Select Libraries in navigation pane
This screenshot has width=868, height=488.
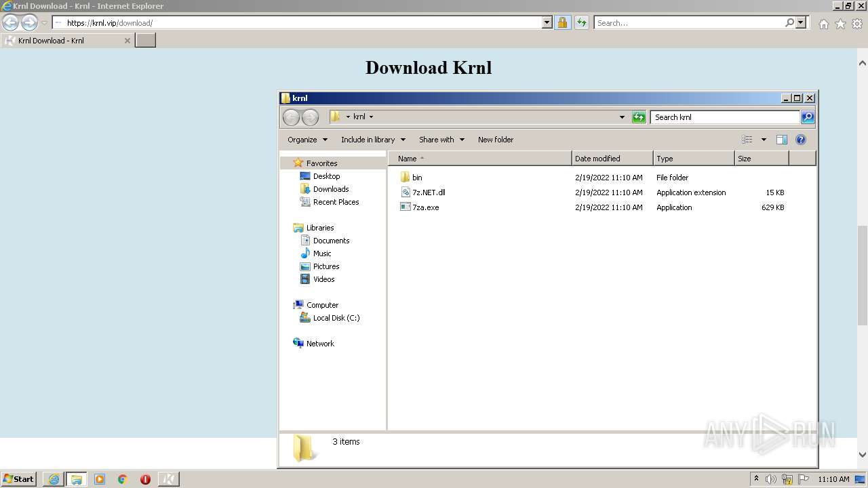click(x=320, y=228)
